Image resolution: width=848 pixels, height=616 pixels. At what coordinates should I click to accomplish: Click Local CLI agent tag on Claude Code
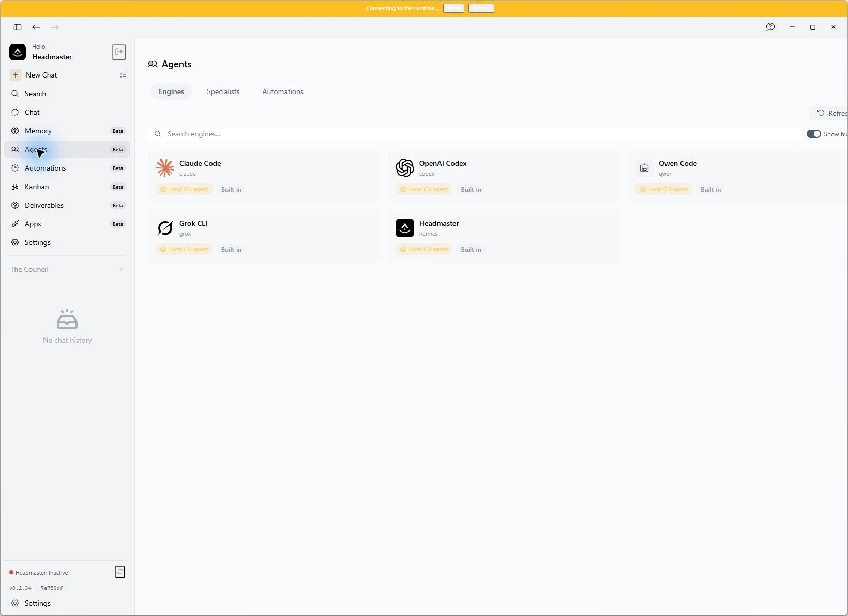(x=184, y=190)
